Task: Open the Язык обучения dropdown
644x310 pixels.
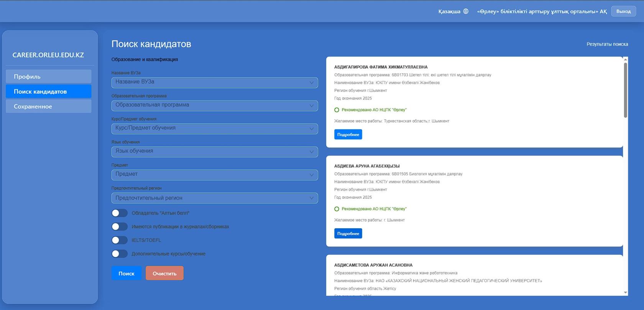Action: 215,152
